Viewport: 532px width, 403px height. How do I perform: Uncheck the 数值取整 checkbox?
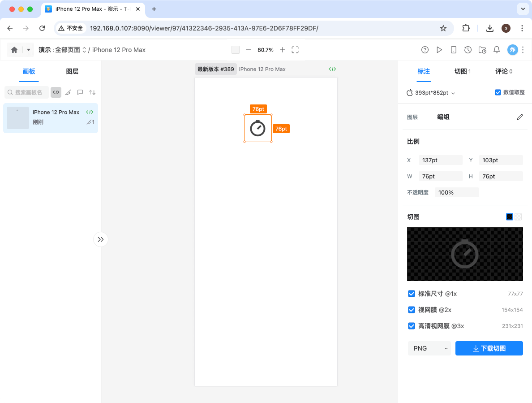click(498, 92)
